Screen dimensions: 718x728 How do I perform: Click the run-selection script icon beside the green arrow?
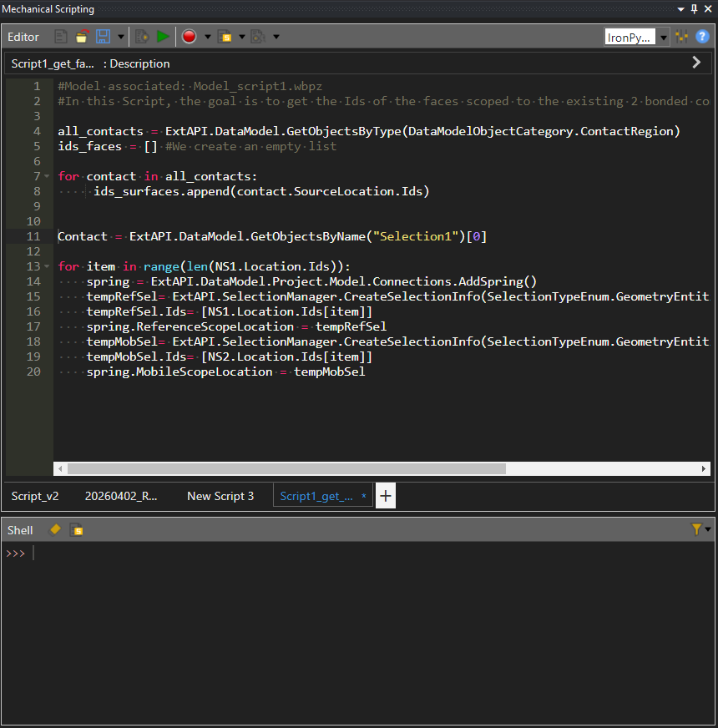(142, 37)
